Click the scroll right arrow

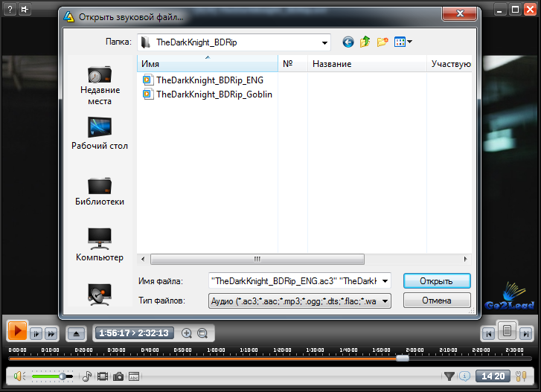coord(465,259)
